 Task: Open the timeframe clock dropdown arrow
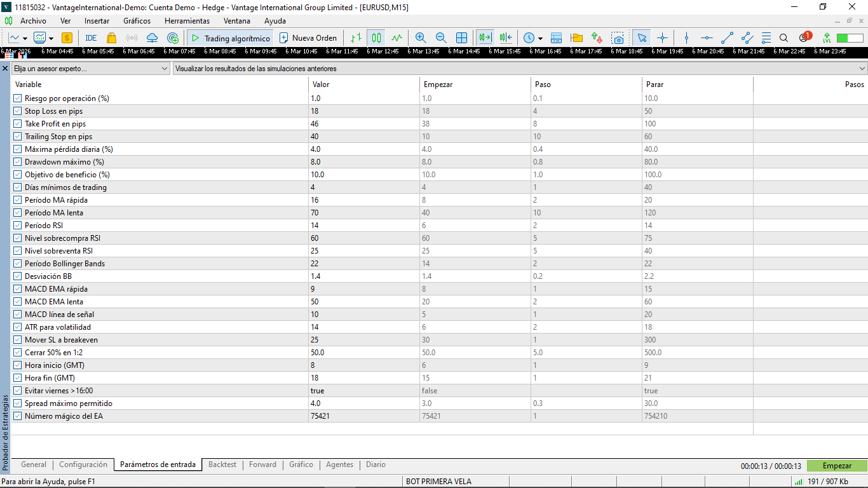(x=540, y=38)
